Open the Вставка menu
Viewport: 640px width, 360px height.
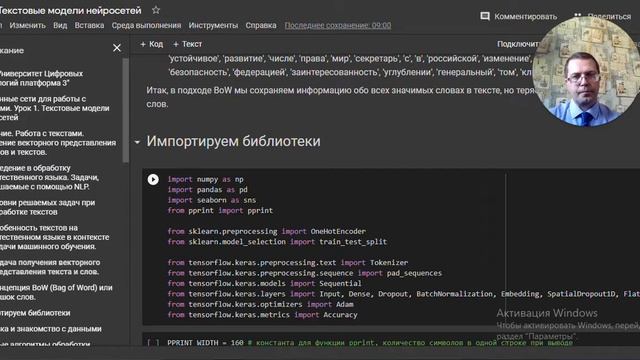tap(89, 25)
